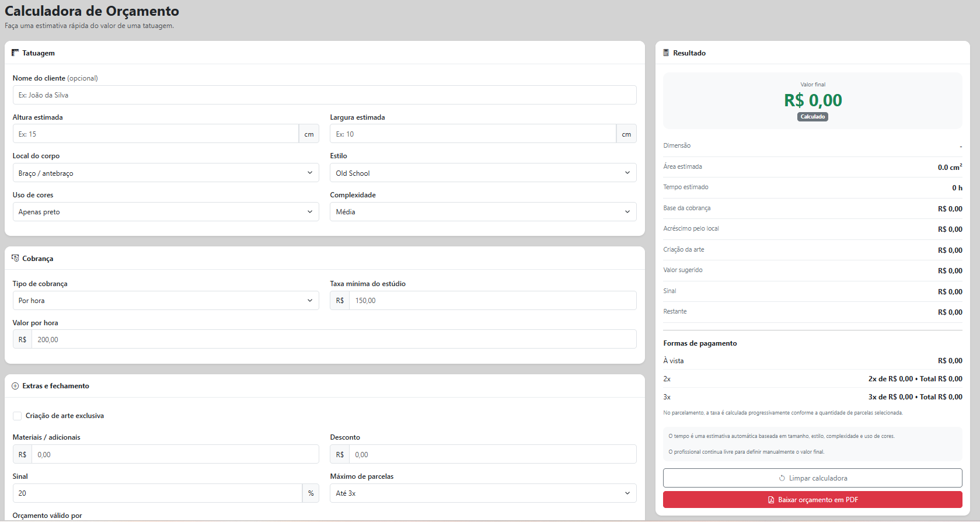This screenshot has width=980, height=522.
Task: Click the 'Acréscimo pelo local' label
Action: point(691,228)
